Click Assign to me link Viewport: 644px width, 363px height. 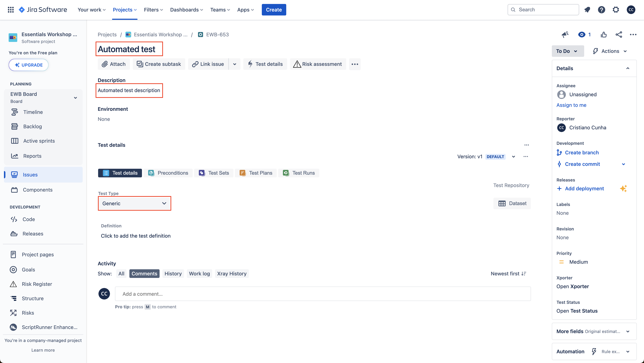[571, 105]
